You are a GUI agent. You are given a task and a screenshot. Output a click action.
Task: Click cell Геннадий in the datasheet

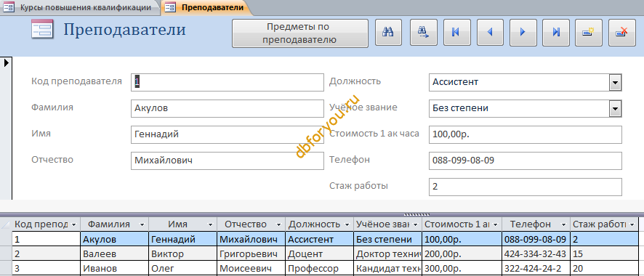coord(183,239)
